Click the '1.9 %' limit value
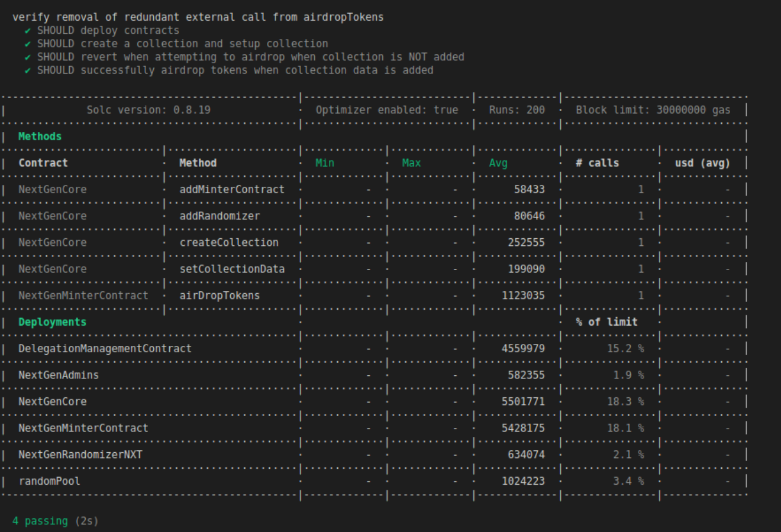Image resolution: width=781 pixels, height=532 pixels. [628, 375]
